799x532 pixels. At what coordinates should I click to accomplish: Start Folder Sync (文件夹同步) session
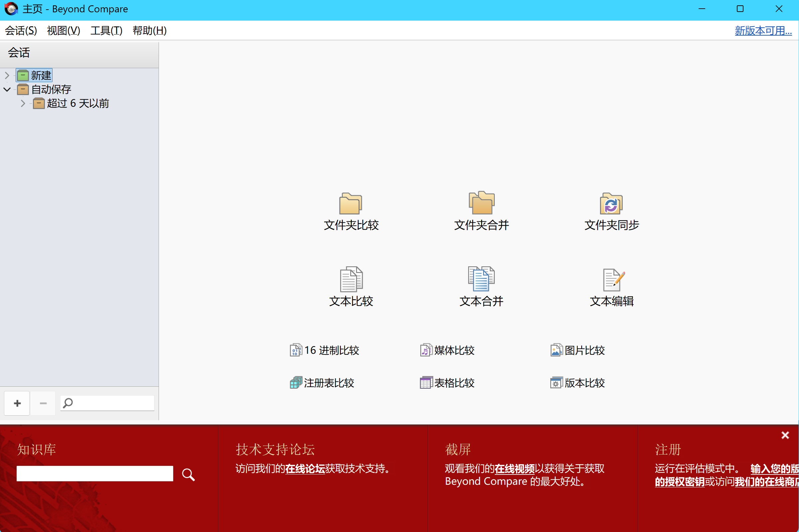(611, 204)
